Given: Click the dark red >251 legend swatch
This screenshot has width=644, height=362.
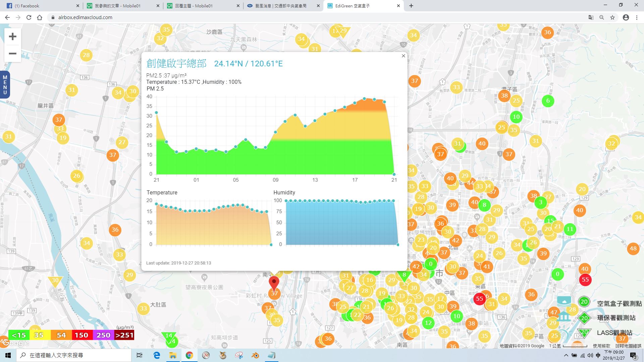Looking at the screenshot, I should 124,335.
